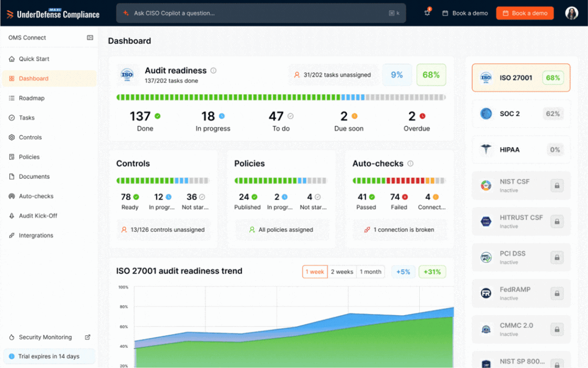The height and width of the screenshot is (368, 588).
Task: Navigate to Tasks
Action: (49, 117)
